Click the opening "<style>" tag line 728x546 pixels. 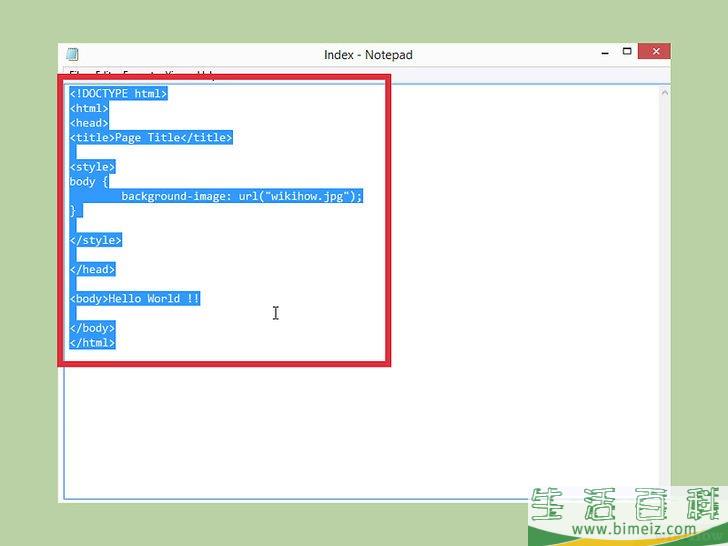92,167
